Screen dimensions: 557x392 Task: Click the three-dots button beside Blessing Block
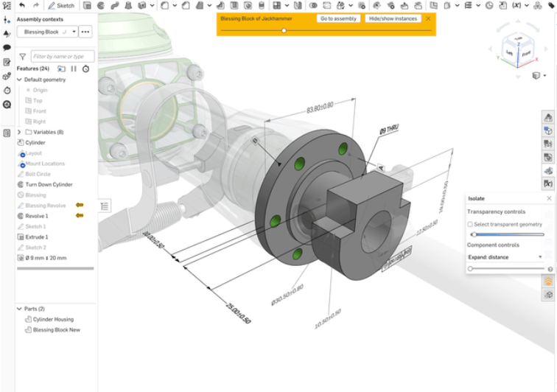[x=85, y=32]
